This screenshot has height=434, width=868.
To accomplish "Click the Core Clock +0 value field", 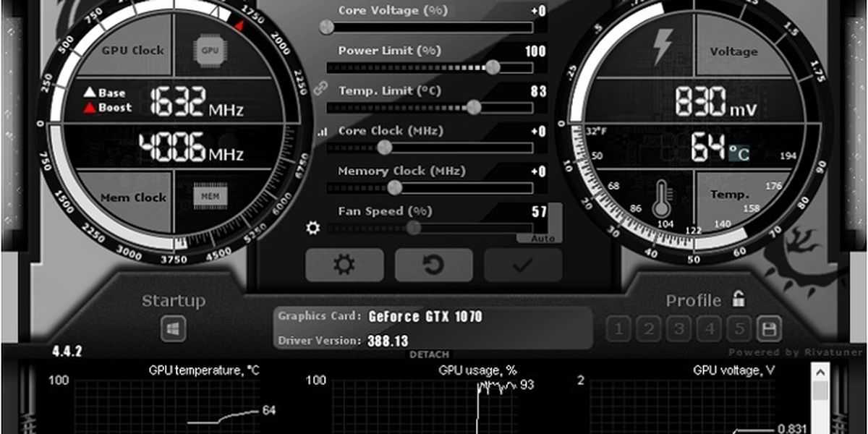I will pos(538,132).
